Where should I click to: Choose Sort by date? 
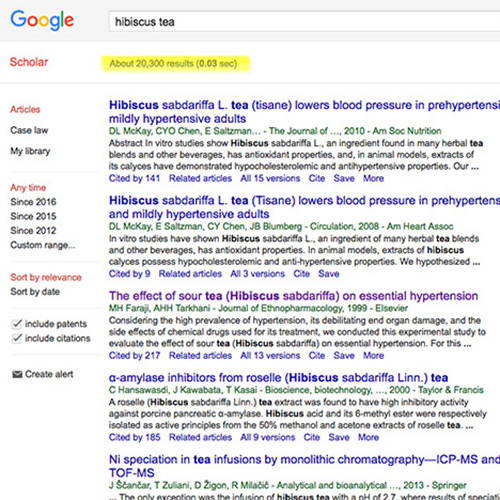click(x=35, y=292)
